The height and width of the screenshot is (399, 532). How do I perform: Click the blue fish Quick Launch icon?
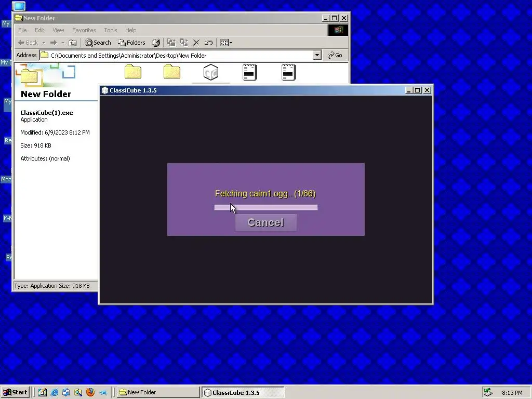click(102, 393)
